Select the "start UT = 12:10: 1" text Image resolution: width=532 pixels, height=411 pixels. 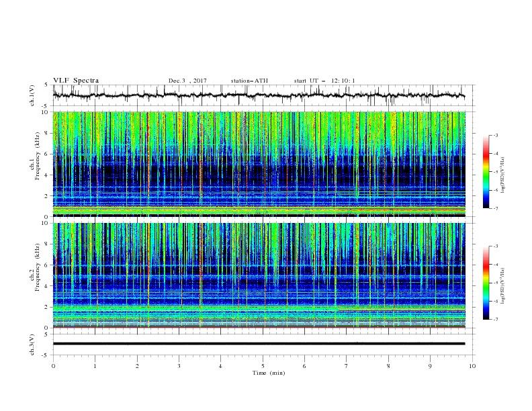coord(324,81)
